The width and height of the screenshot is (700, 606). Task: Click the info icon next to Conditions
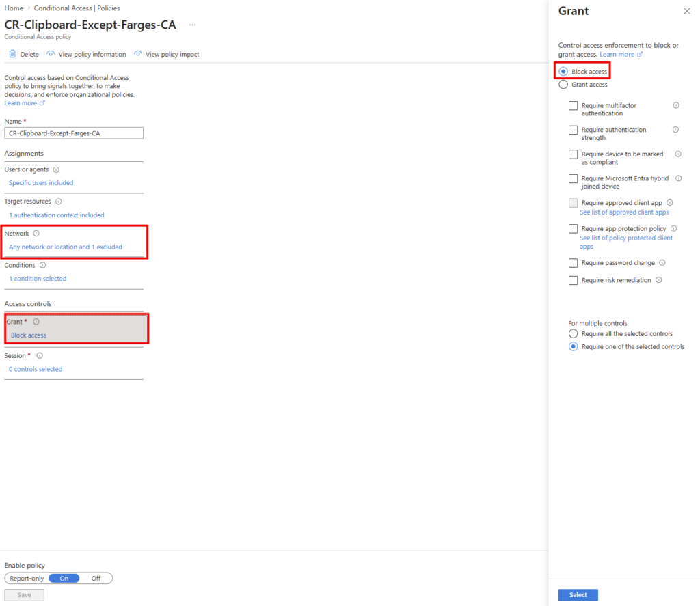coord(42,265)
